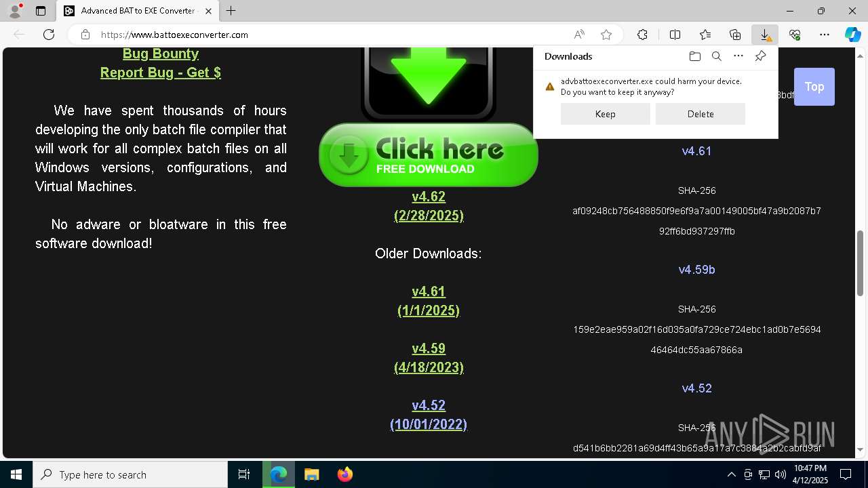Open the (1/1/2025) link

[x=429, y=310]
